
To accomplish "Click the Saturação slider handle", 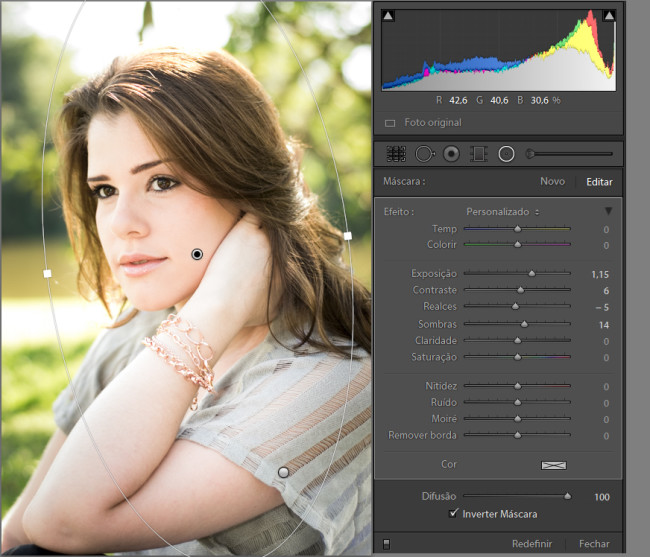I will tap(517, 357).
